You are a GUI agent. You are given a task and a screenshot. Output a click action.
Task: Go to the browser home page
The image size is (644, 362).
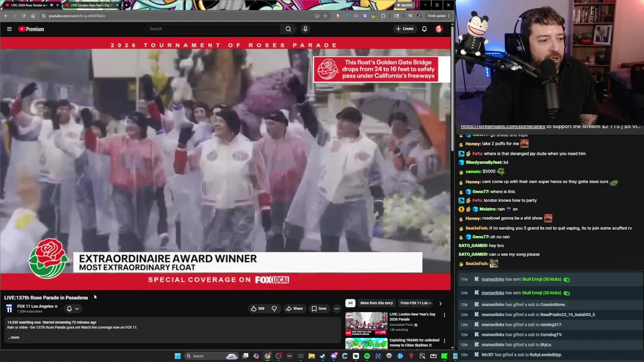point(33,16)
